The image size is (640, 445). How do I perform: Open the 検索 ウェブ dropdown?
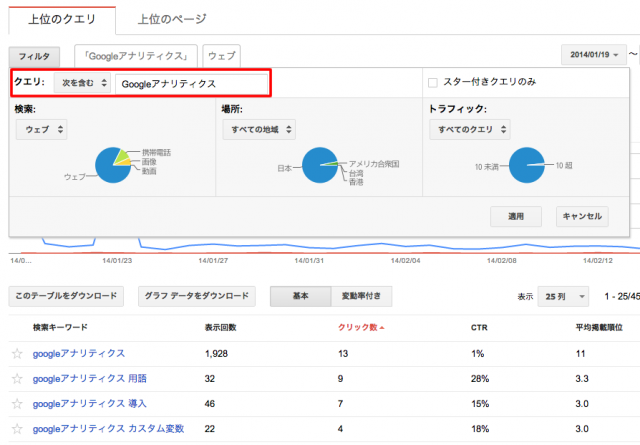42,130
